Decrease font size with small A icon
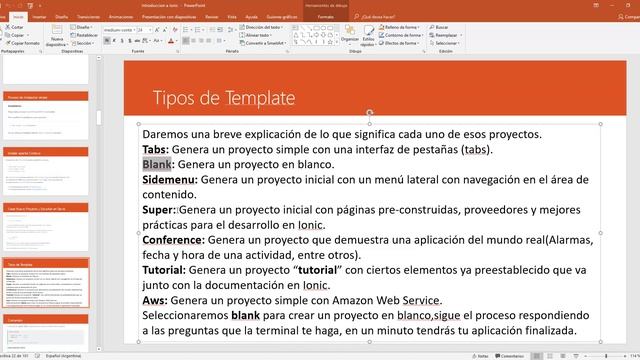Screen dimensions: 640x360 [165, 30]
